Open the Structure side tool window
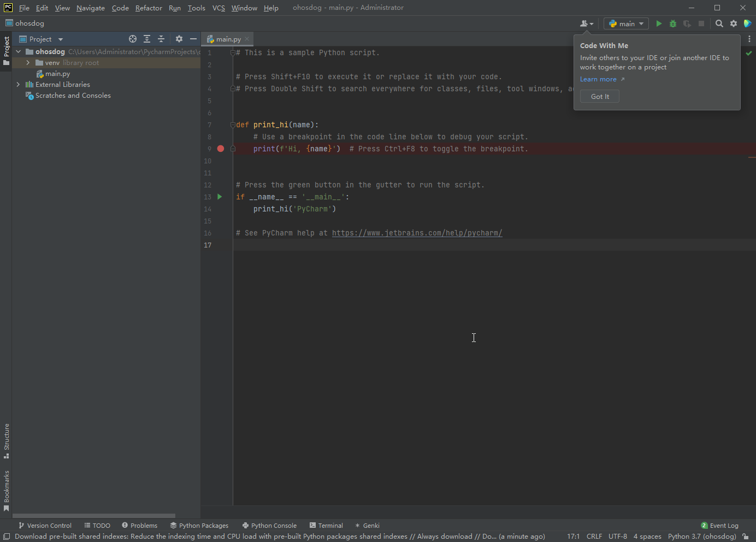 [x=7, y=441]
